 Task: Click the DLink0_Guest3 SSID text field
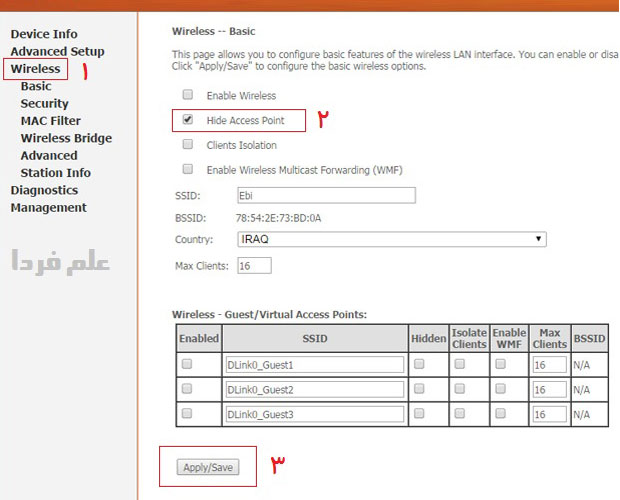314,414
